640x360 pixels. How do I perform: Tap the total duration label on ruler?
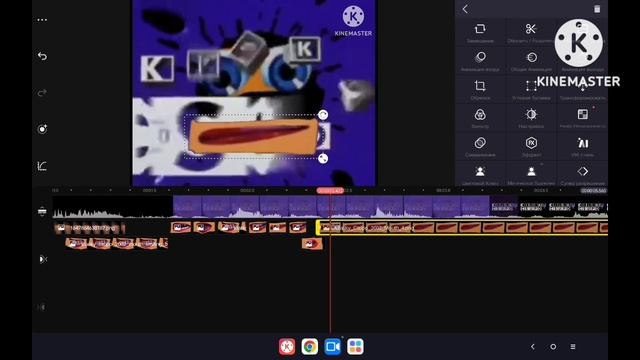click(x=593, y=191)
